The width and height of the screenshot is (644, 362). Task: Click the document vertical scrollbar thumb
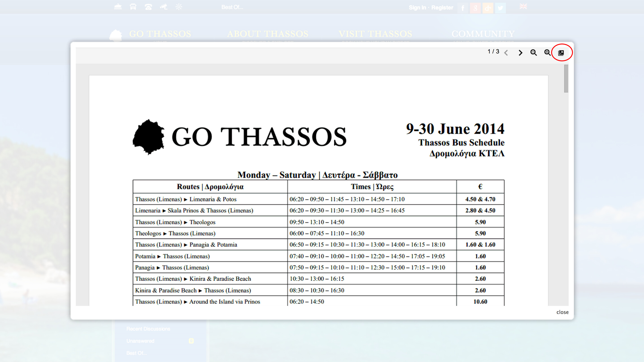coord(566,79)
